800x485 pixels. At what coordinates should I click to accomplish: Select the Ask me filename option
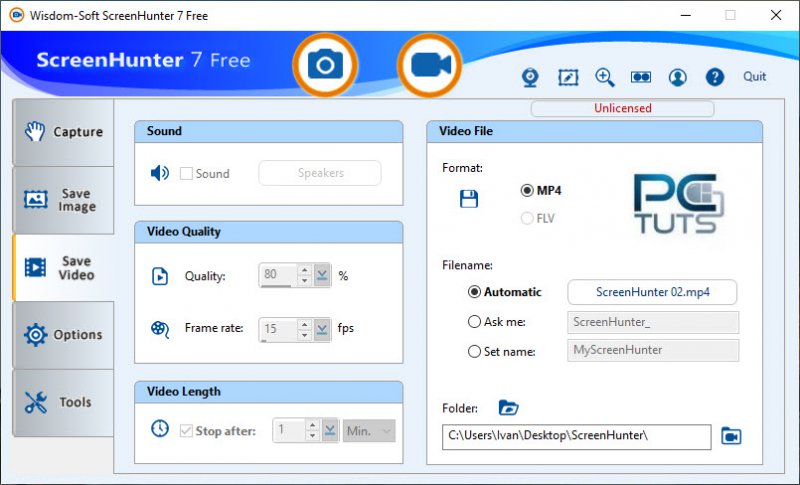tap(474, 322)
